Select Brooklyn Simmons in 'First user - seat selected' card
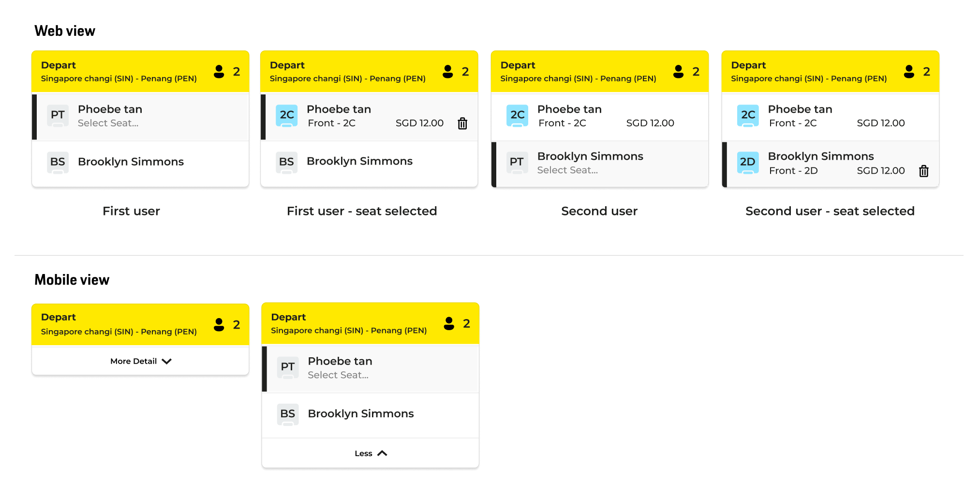The width and height of the screenshot is (980, 503). (x=359, y=161)
